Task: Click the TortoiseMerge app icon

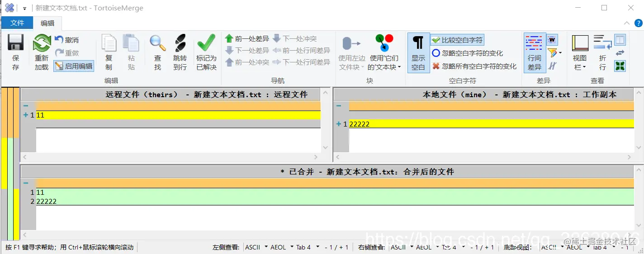Action: pos(9,8)
